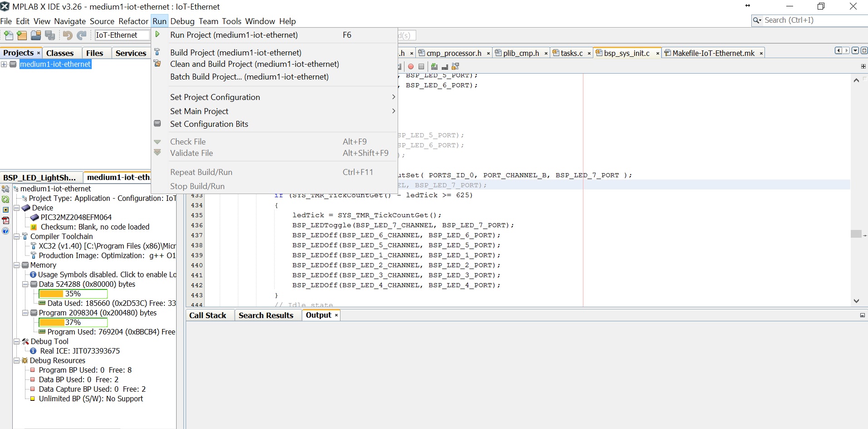
Task: Switch to the Services tab
Action: [131, 53]
